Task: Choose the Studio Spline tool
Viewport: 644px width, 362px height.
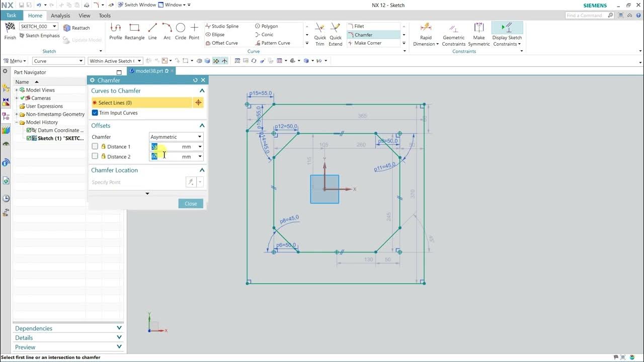Action: point(222,26)
